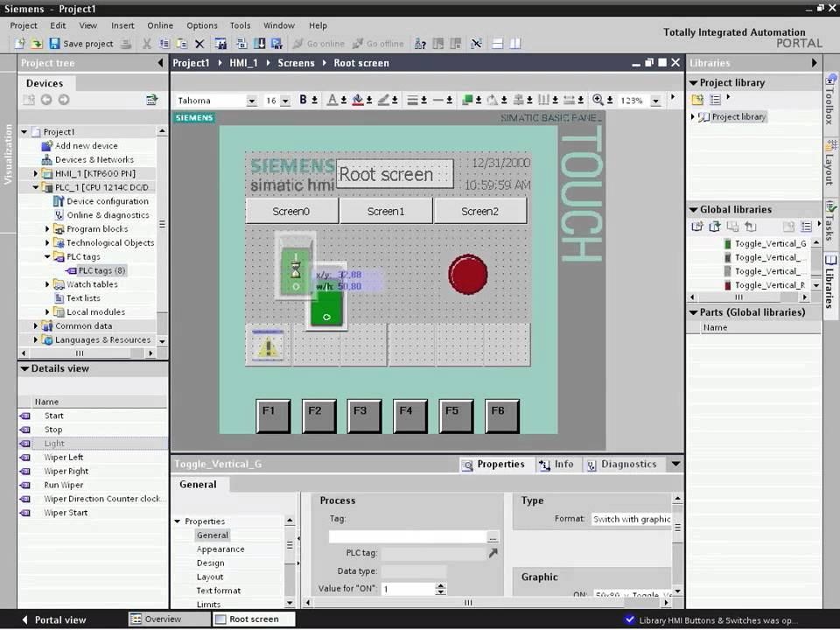This screenshot has height=630, width=840.
Task: Click the Screen2 button on HMI
Action: coord(480,212)
